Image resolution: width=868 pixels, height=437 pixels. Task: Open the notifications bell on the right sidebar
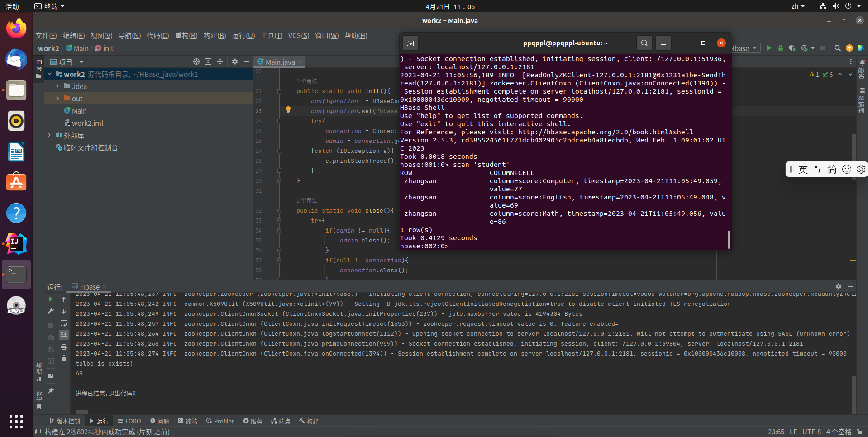[862, 62]
